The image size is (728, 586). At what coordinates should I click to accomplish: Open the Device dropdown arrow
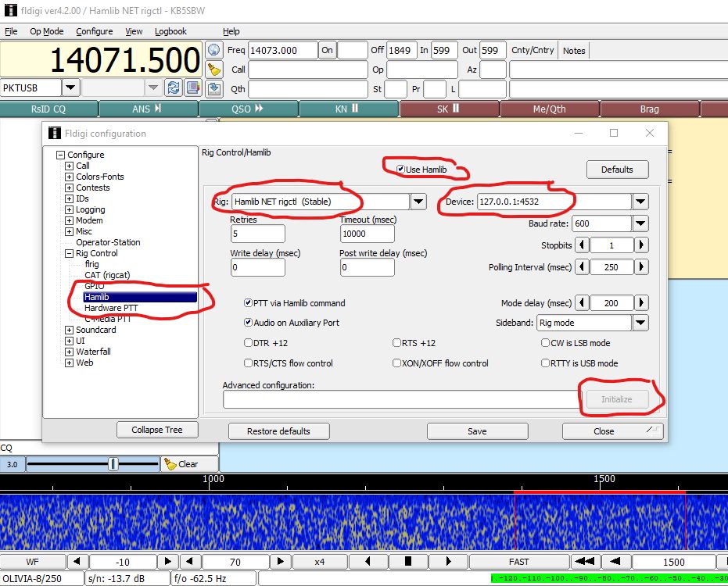640,202
